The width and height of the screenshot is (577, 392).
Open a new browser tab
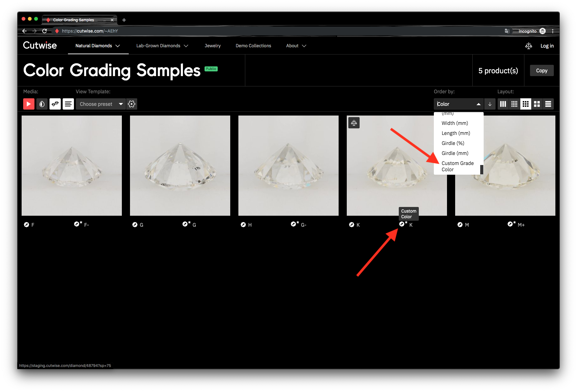(124, 20)
